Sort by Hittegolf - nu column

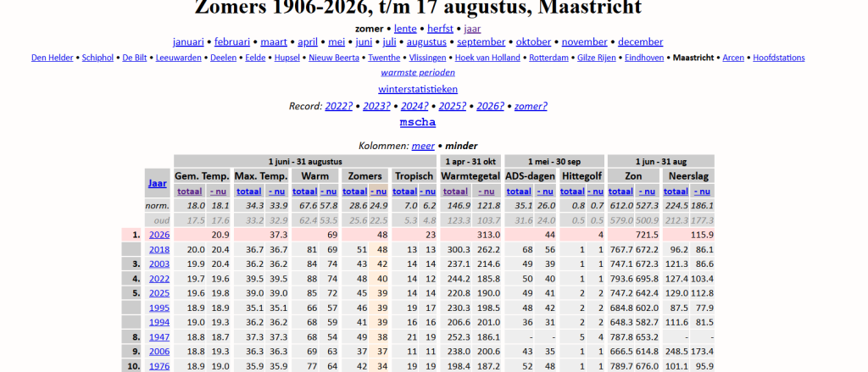pyautogui.click(x=596, y=192)
